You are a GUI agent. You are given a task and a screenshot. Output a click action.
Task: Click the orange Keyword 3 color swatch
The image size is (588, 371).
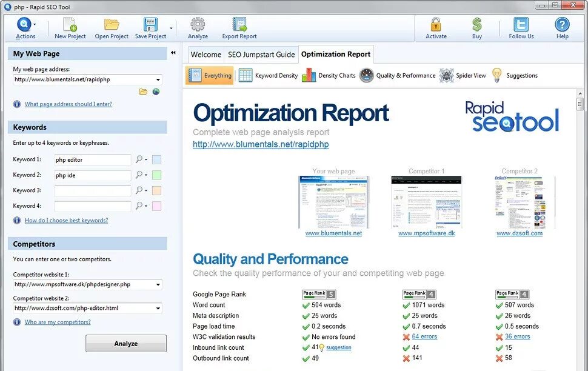tap(157, 190)
